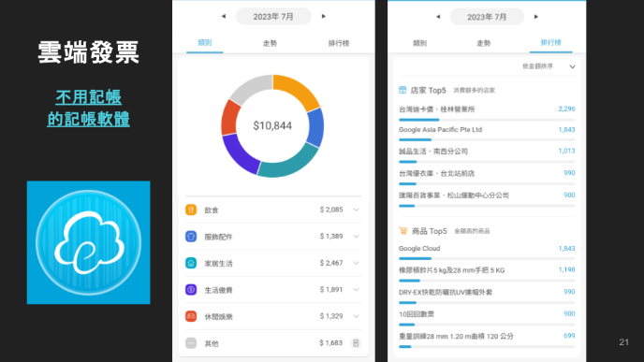This screenshot has height=362, width=644.
Task: Click the purple 生活繳費 bills icon
Action: coord(191,290)
